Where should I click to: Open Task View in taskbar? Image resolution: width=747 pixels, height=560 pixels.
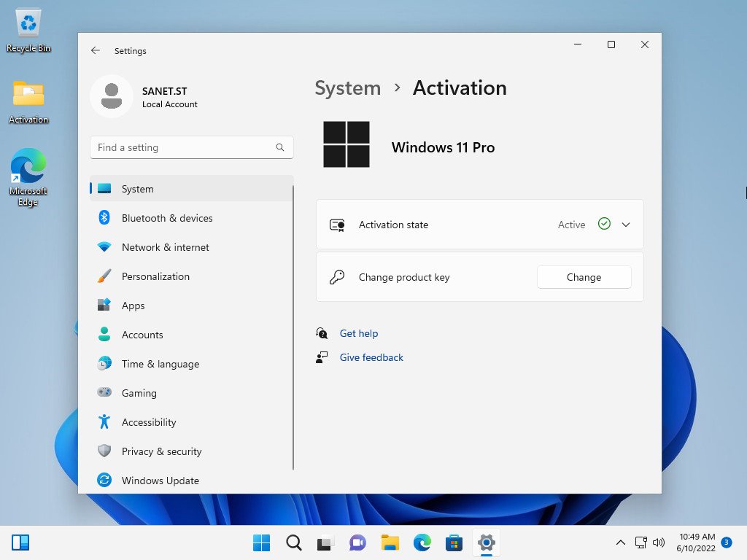(325, 542)
